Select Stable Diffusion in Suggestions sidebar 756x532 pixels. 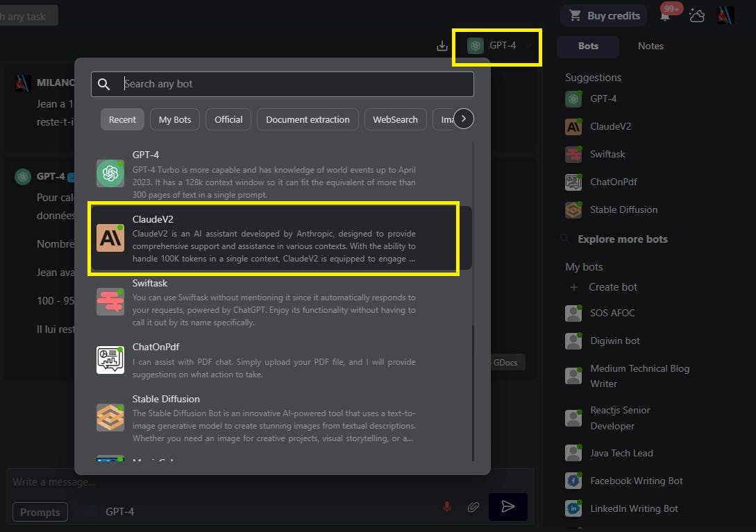point(612,209)
